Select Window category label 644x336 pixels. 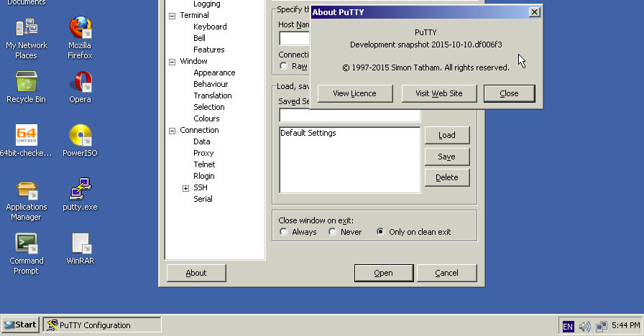[193, 61]
